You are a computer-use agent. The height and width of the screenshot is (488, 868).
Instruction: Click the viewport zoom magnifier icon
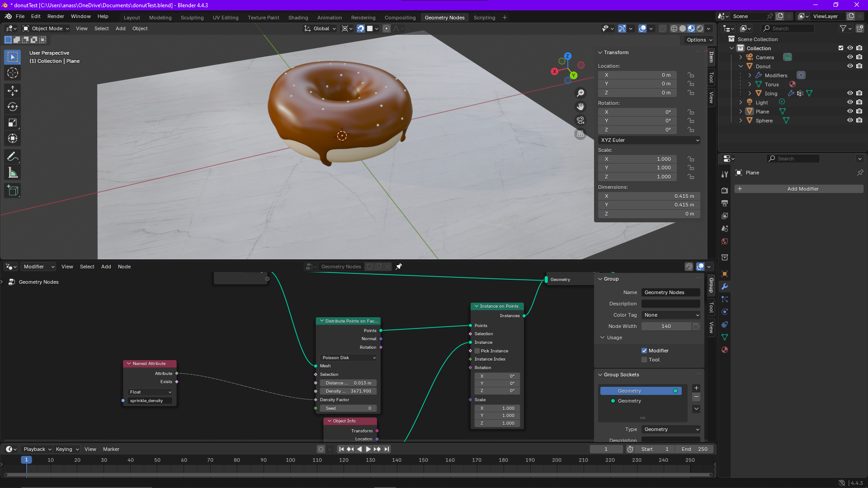[x=580, y=93]
